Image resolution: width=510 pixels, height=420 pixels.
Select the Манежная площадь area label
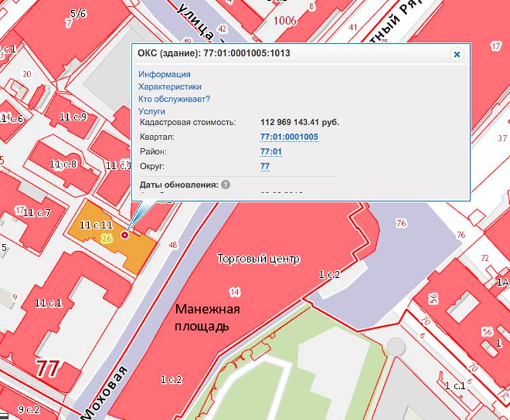click(208, 317)
